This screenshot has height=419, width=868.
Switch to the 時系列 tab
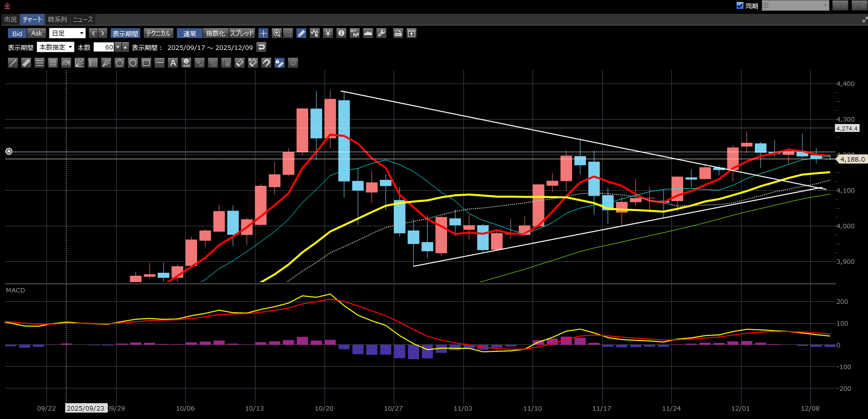[57, 19]
